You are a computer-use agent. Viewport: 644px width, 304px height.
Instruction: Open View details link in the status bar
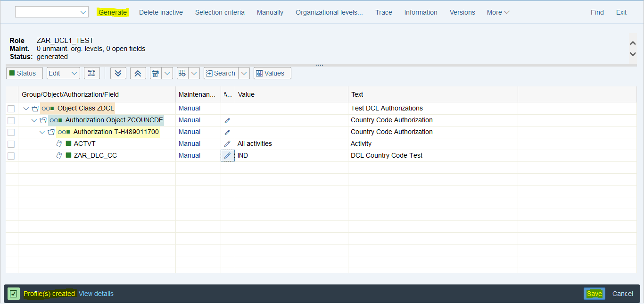click(96, 293)
